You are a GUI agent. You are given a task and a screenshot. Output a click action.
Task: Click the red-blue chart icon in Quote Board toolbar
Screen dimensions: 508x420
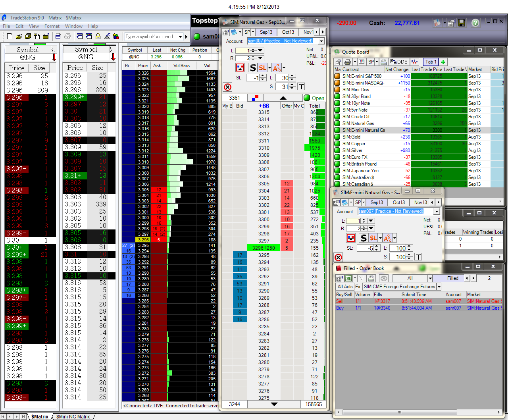click(x=415, y=62)
